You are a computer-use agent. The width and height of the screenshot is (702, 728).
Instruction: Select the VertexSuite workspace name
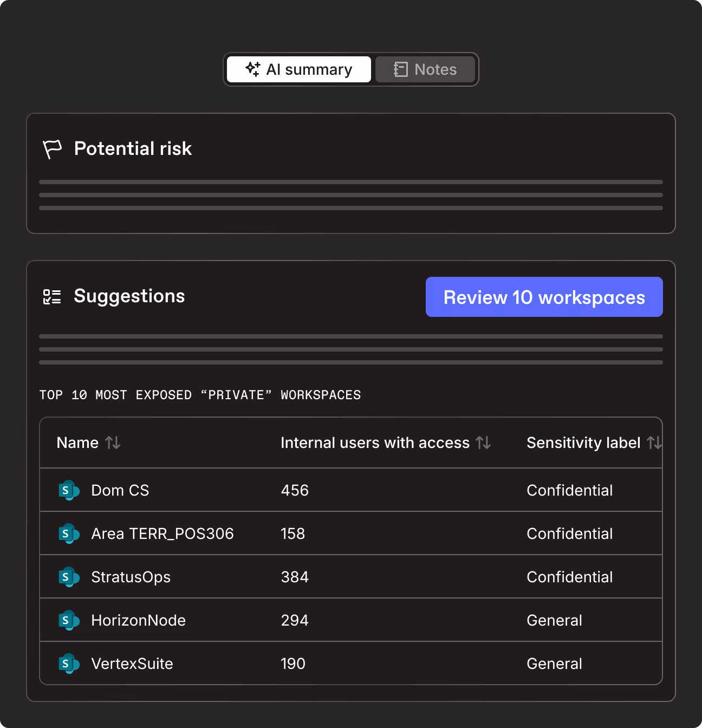click(132, 664)
